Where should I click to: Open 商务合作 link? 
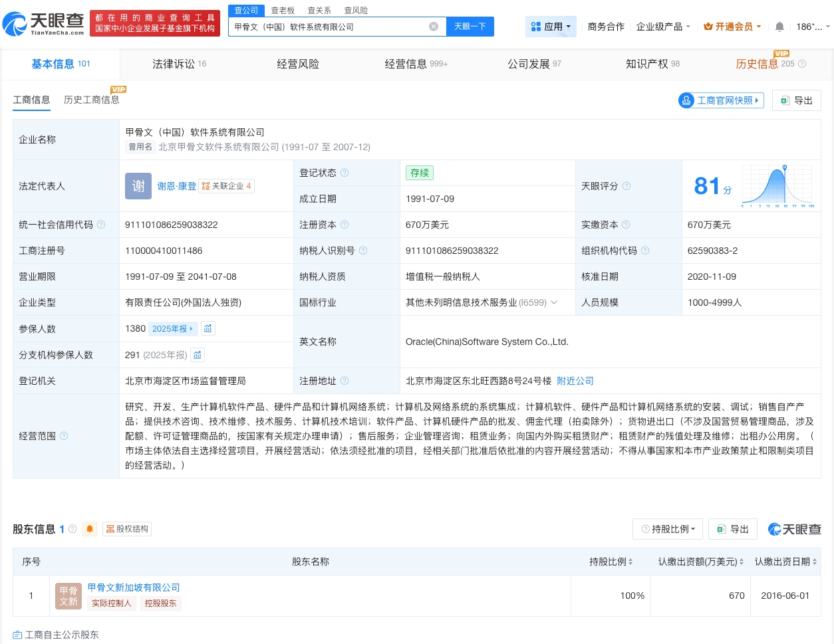tap(606, 27)
